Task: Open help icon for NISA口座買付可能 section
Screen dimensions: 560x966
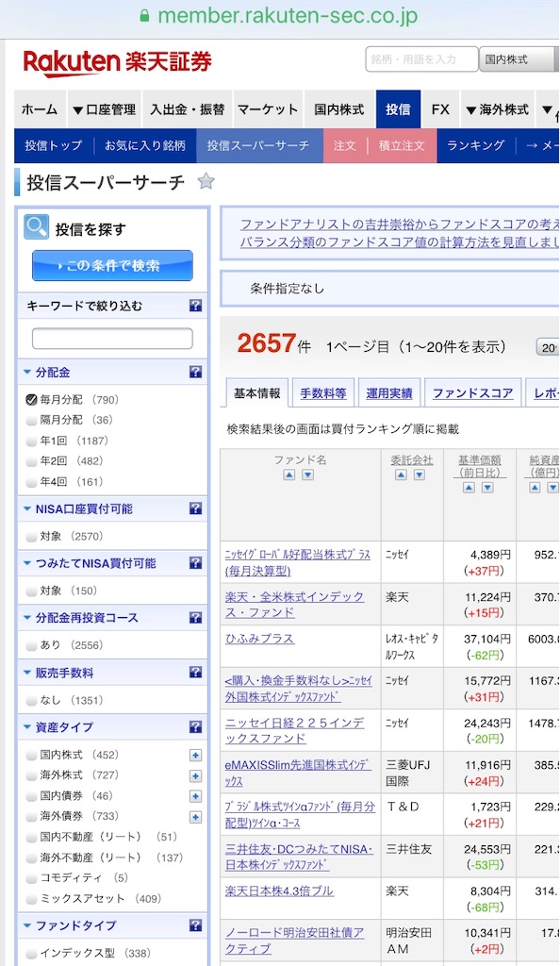Action: [x=195, y=508]
